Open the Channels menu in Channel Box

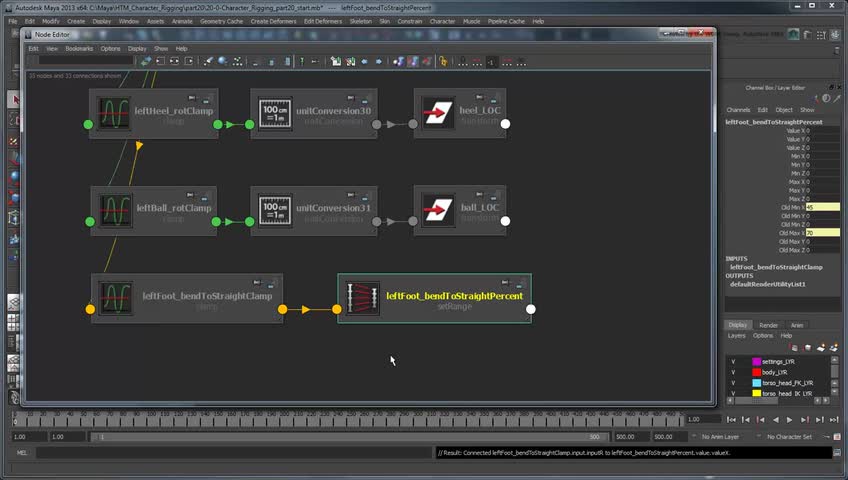coord(738,110)
